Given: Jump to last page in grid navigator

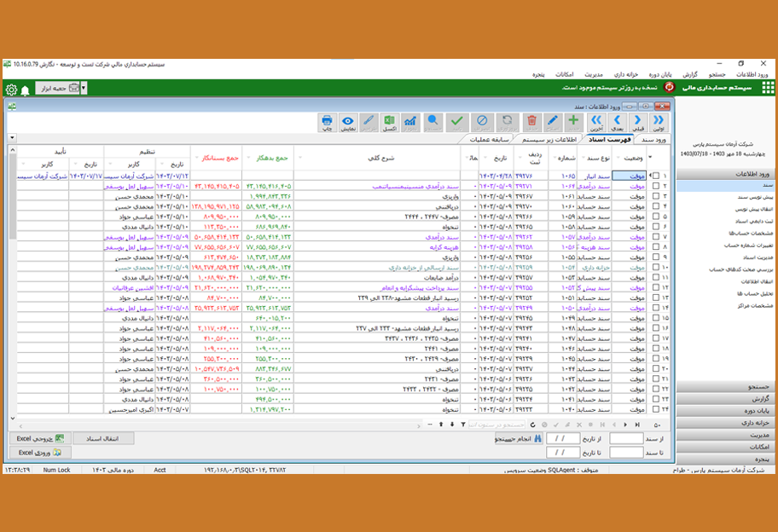Looking at the screenshot, I should (x=637, y=425).
